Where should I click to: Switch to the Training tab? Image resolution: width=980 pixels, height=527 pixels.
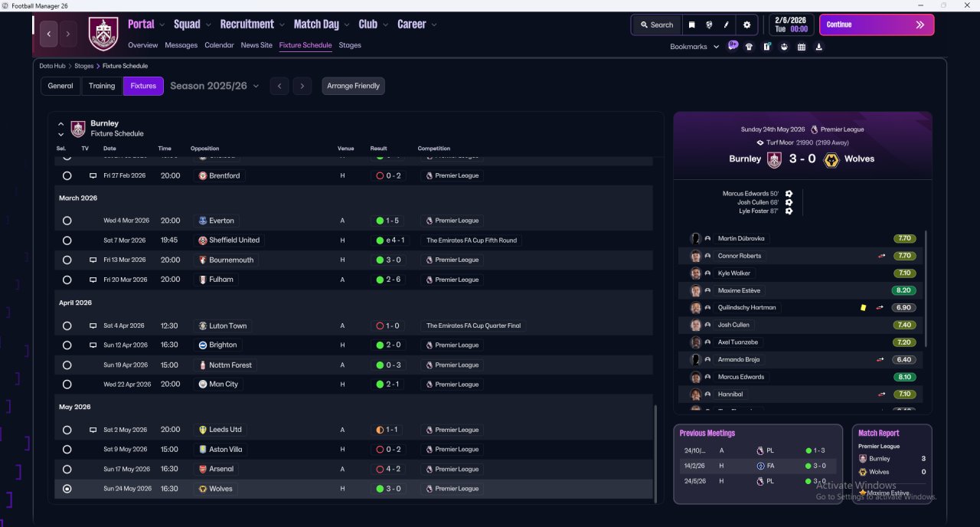point(102,86)
